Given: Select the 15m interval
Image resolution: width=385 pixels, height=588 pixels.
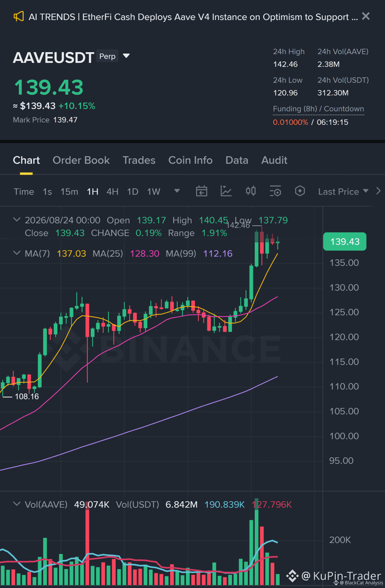Looking at the screenshot, I should tap(69, 192).
